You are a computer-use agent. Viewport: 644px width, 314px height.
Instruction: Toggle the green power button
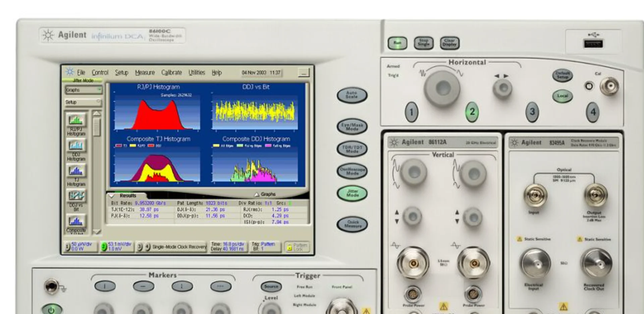pos(51,310)
